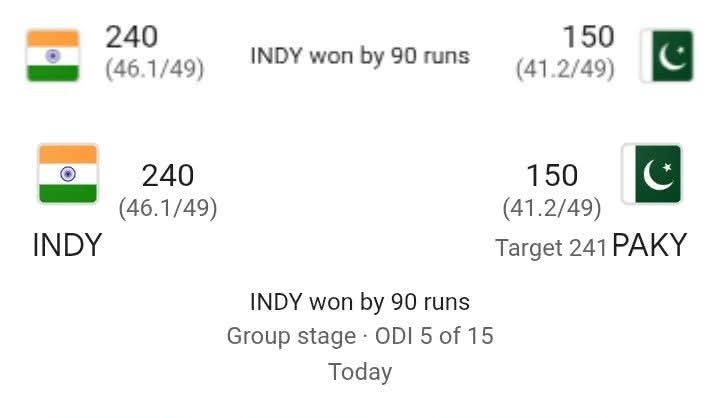Open the INDY team name label

click(x=67, y=245)
